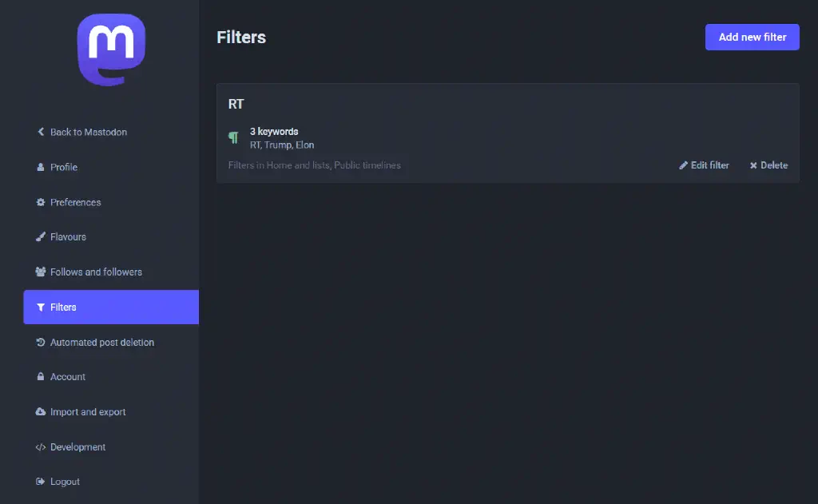818x504 pixels.
Task: Click the Mastodon logo
Action: (111, 50)
